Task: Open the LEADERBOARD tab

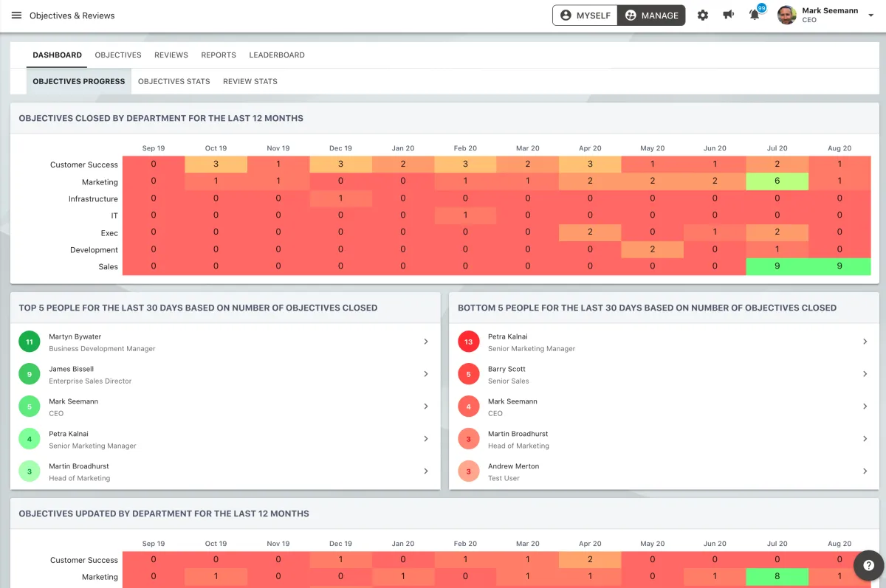Action: coord(277,55)
